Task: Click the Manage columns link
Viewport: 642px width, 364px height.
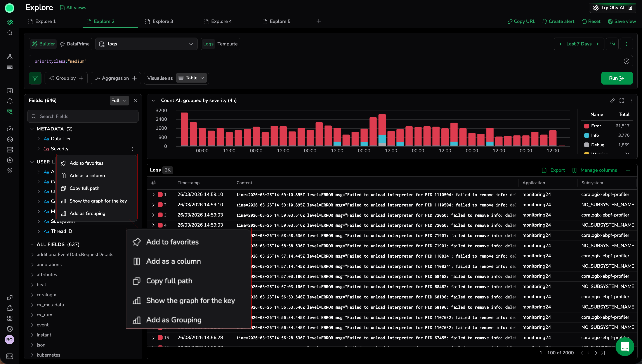Action: click(x=599, y=170)
